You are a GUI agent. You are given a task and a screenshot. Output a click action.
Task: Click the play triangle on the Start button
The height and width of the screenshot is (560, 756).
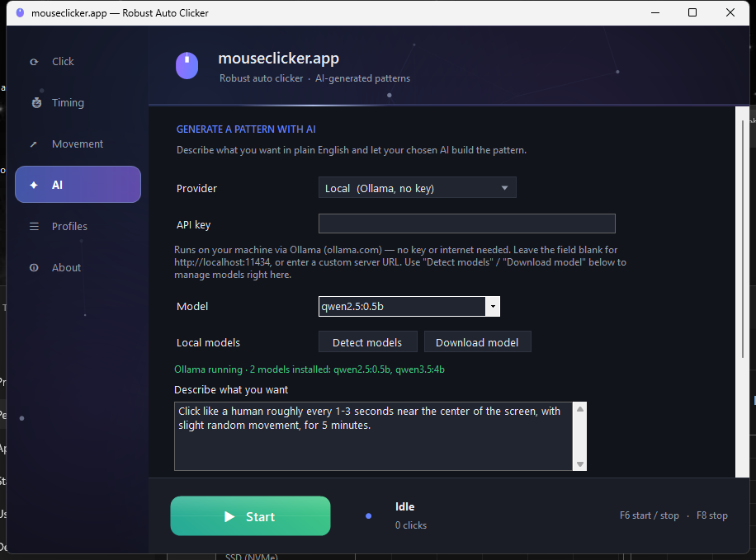[229, 516]
